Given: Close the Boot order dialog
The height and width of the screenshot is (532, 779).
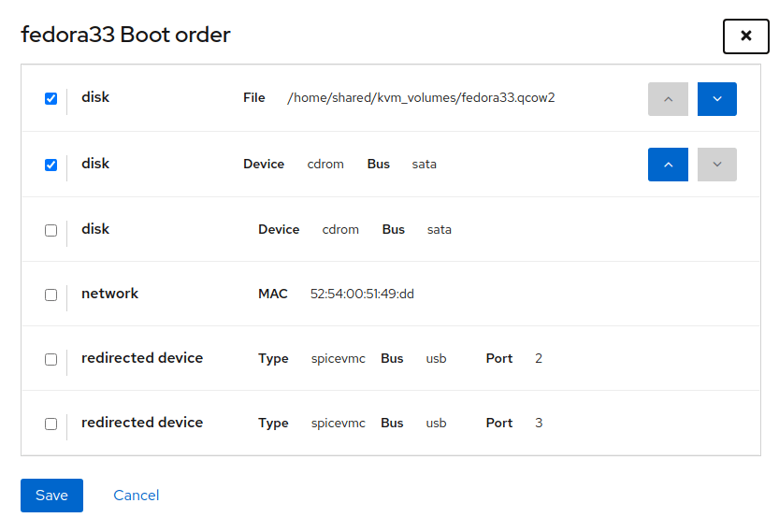Looking at the screenshot, I should point(745,36).
